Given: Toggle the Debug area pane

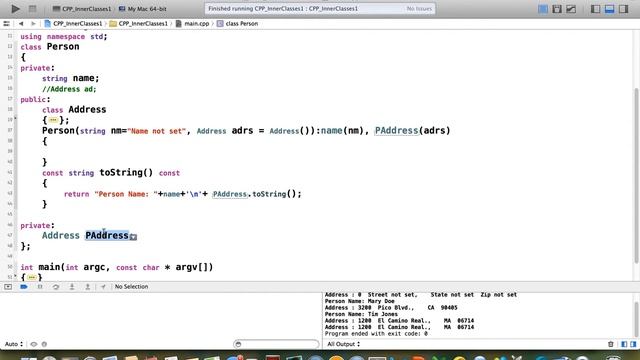Looking at the screenshot, I should (609, 9).
